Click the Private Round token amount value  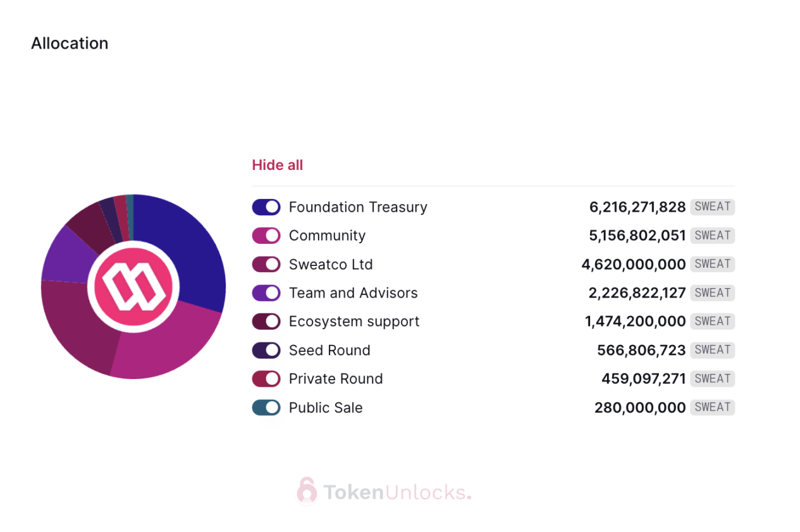(x=641, y=378)
